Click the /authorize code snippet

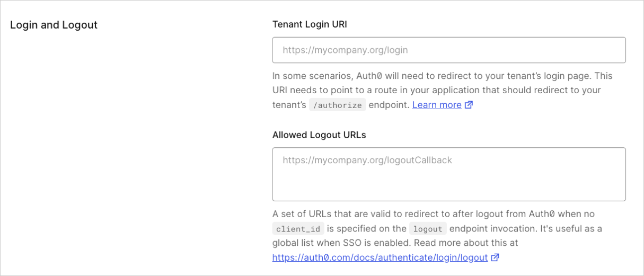coord(338,105)
